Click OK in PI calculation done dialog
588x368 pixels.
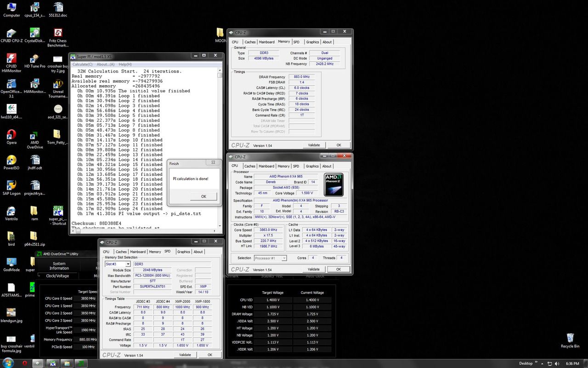click(204, 196)
